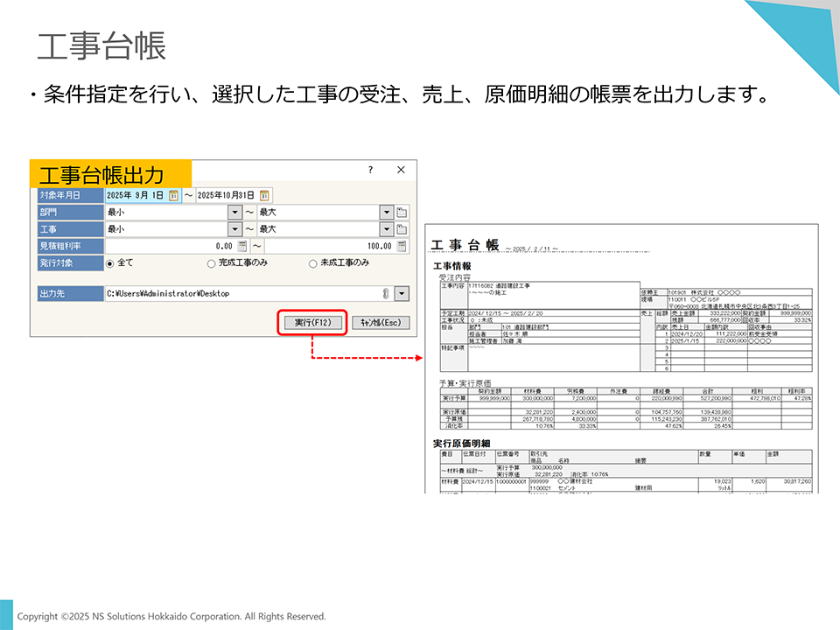
Task: Expand the 部門 minimum (最小) dropdown
Action: (234, 213)
